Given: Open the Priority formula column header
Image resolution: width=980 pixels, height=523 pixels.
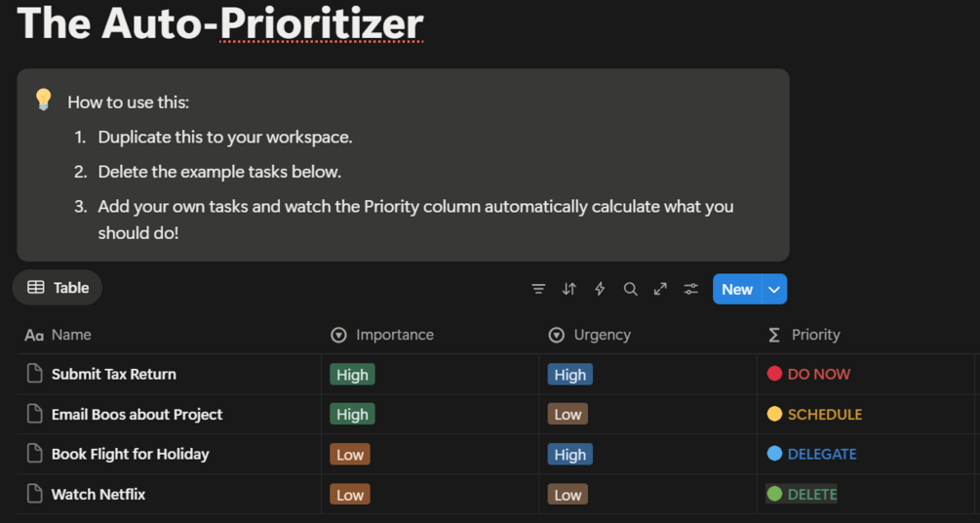Looking at the screenshot, I should [x=815, y=335].
